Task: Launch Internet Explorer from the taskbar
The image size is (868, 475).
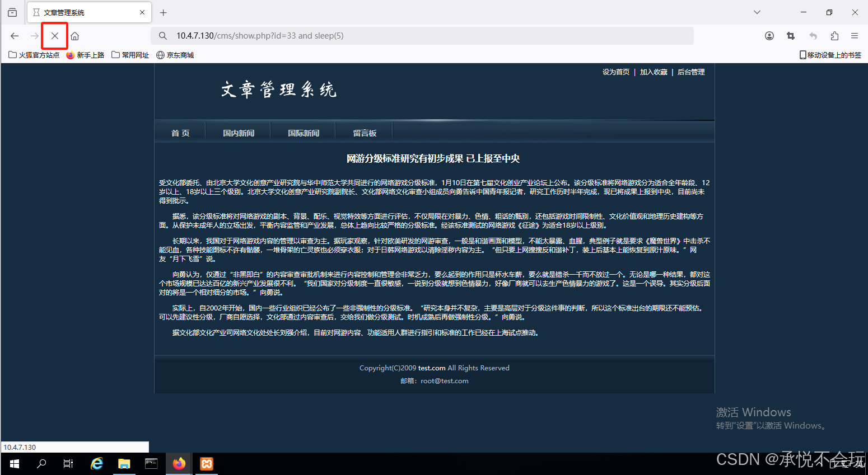Action: click(x=97, y=464)
